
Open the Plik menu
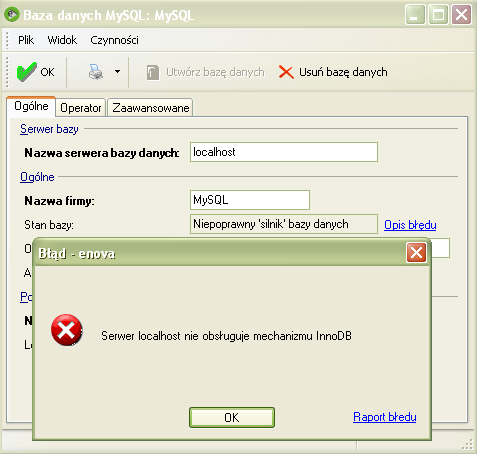click(x=26, y=40)
